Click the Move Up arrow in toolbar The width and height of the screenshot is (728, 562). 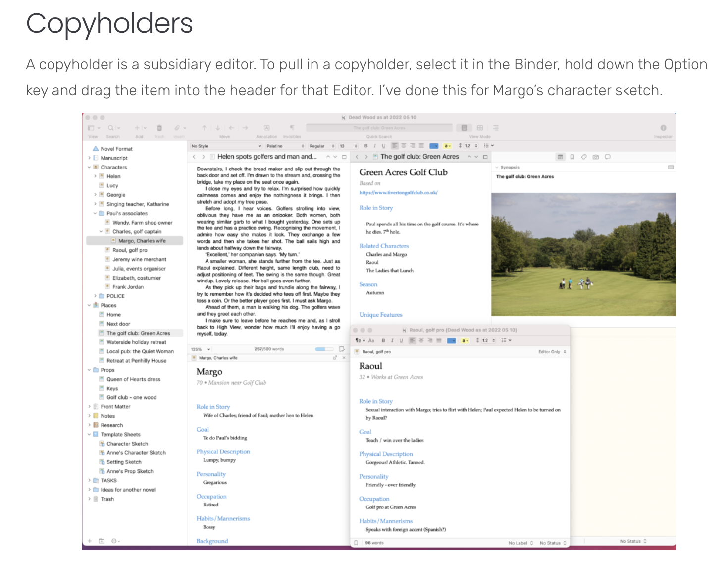[x=204, y=128]
